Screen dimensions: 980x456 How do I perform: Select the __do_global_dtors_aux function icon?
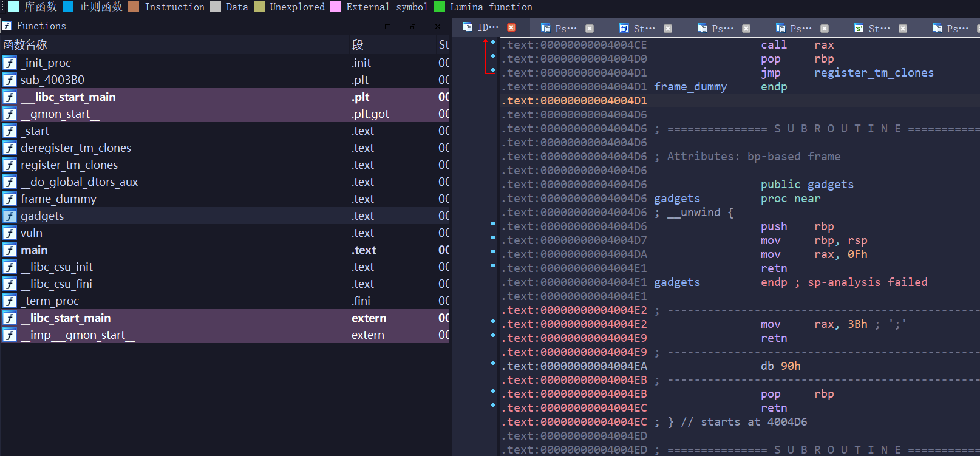(10, 182)
